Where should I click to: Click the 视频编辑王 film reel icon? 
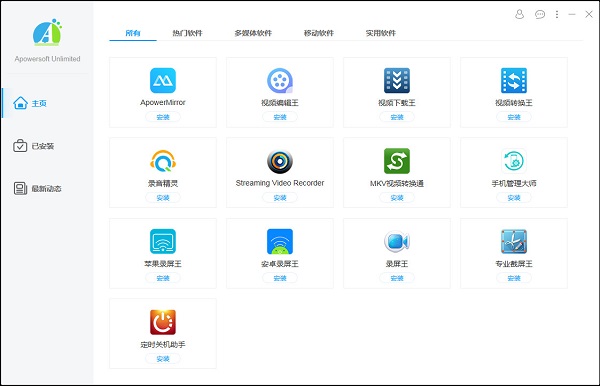[280, 80]
